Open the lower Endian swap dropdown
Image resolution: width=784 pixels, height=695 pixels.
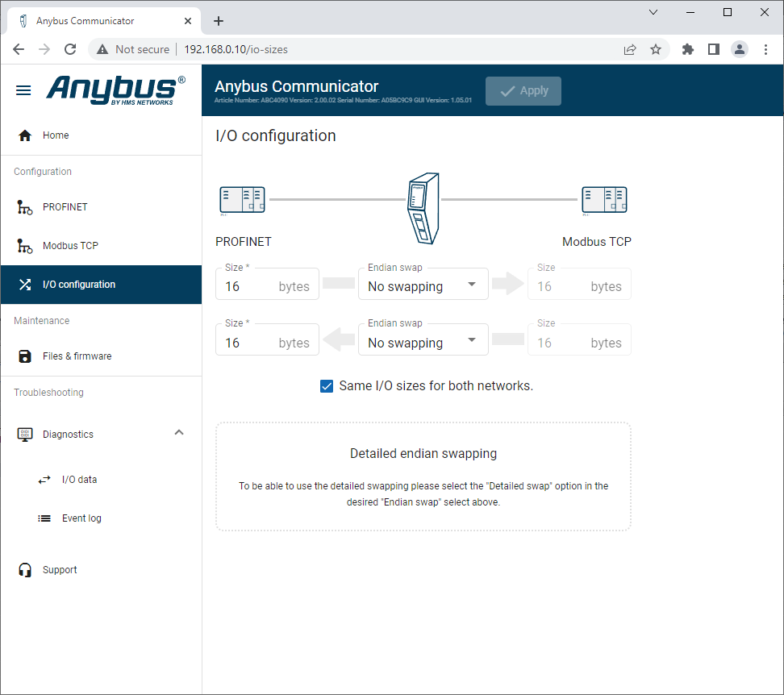(423, 340)
